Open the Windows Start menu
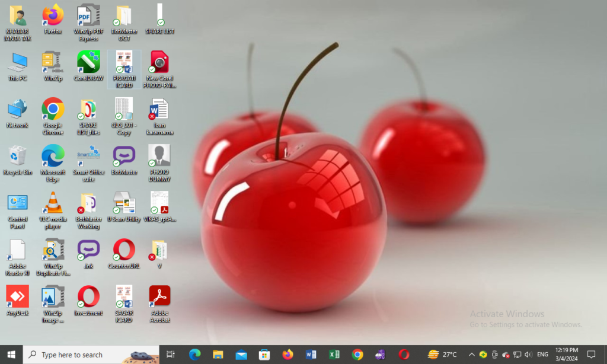 point(11,355)
